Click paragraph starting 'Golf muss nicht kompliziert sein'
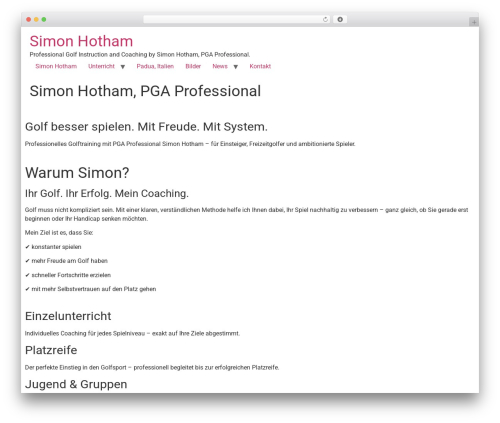Screen dimensions: 500x423 (x=247, y=214)
